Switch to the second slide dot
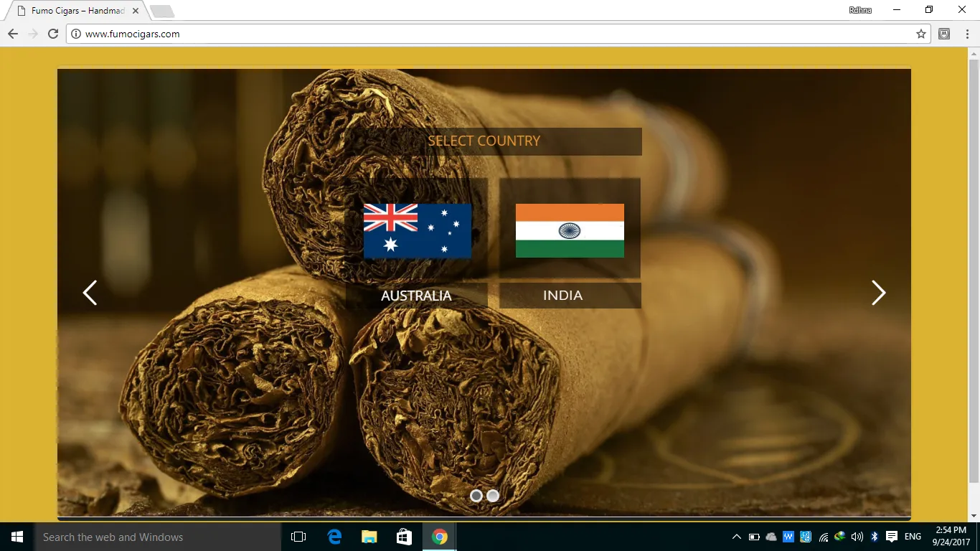Viewport: 980px width, 551px height. pos(493,496)
